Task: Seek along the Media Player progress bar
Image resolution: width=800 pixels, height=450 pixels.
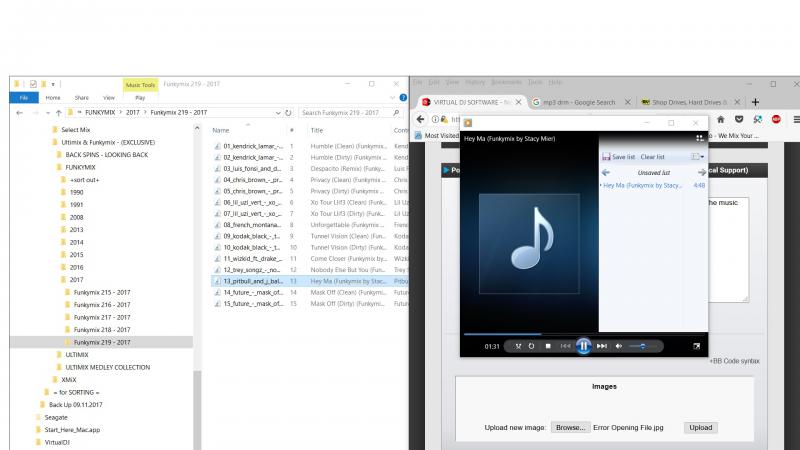Action: pos(584,334)
